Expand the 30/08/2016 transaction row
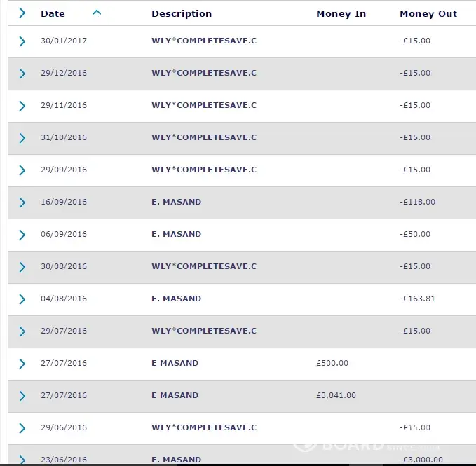 pos(22,267)
